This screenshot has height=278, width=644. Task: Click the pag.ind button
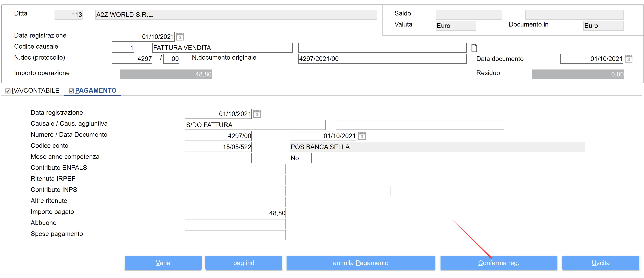point(244,263)
